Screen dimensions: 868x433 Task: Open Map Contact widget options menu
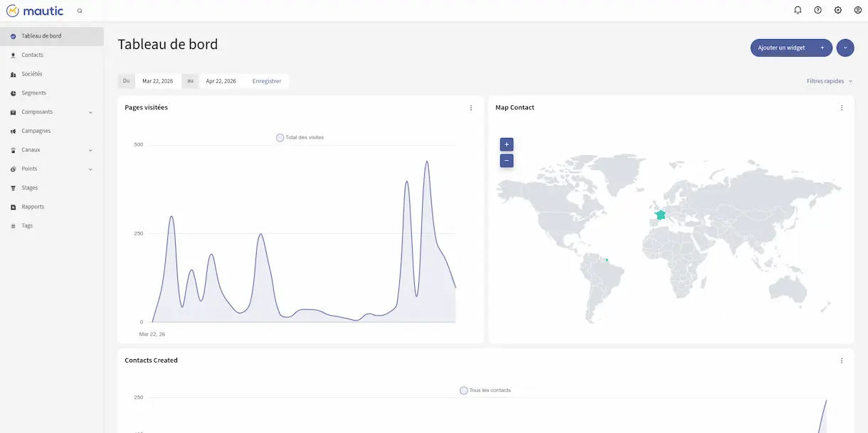tap(842, 108)
